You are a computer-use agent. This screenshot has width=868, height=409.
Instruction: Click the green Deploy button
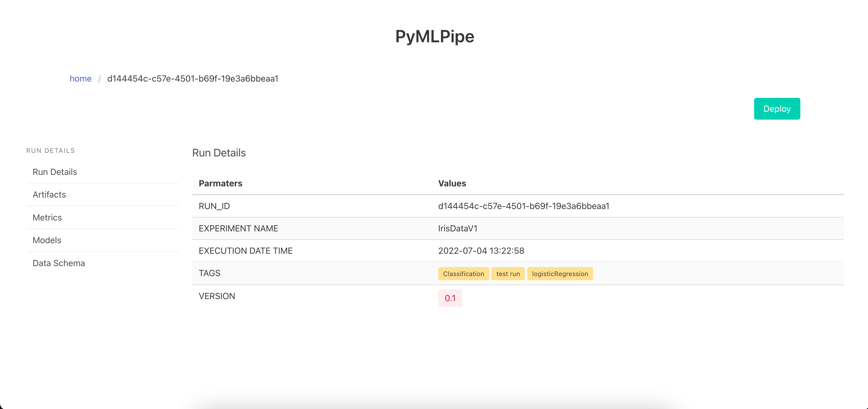tap(777, 109)
